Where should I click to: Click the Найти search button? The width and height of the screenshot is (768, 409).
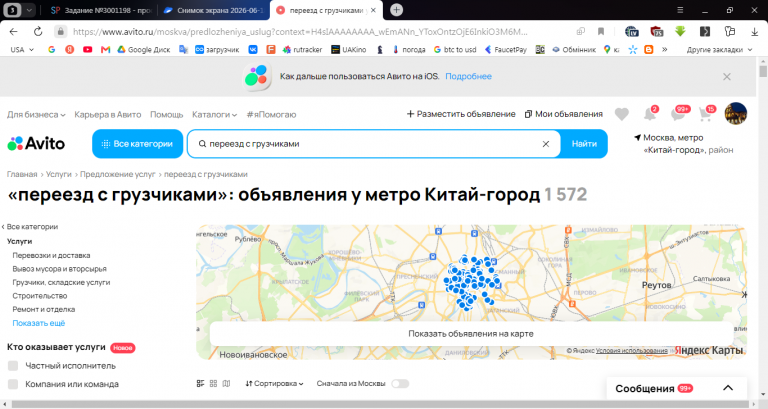click(x=584, y=144)
